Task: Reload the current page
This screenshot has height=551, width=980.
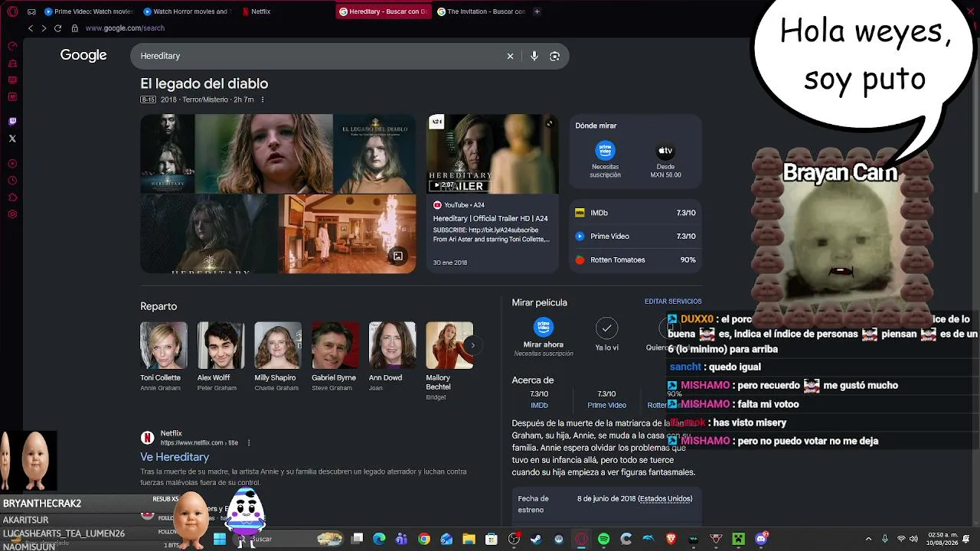Action: click(x=57, y=28)
